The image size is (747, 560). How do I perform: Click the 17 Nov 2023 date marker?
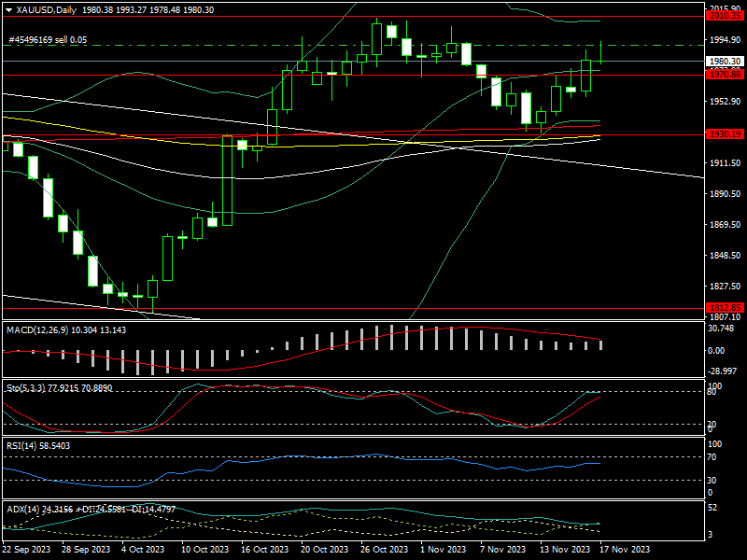624,552
